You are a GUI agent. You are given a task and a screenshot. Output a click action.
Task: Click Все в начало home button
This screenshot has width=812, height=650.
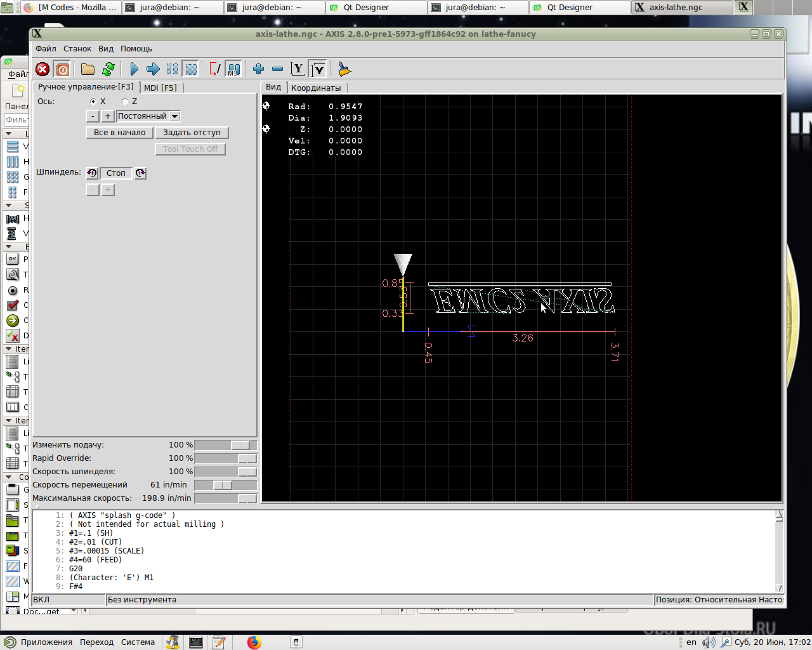119,133
